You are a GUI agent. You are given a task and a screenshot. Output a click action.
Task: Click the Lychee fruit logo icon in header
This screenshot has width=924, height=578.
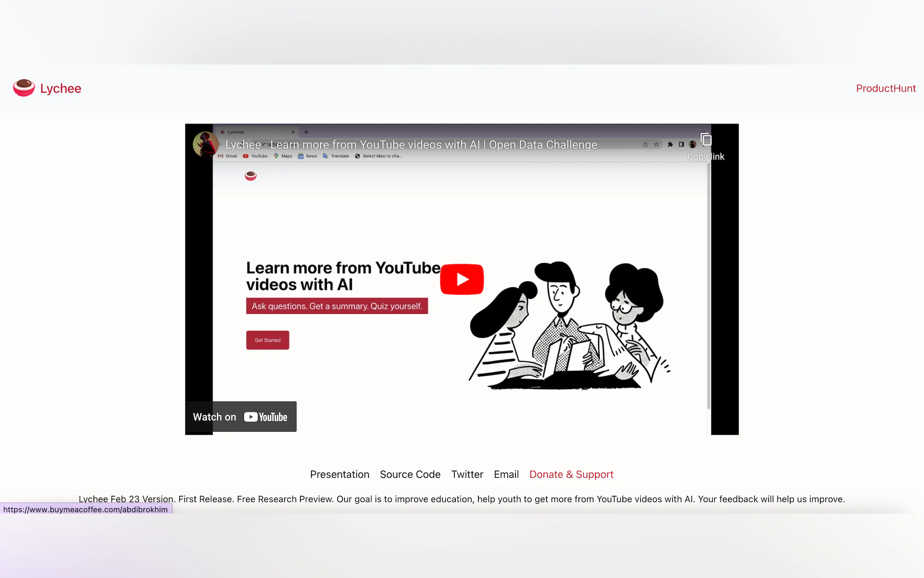(24, 88)
